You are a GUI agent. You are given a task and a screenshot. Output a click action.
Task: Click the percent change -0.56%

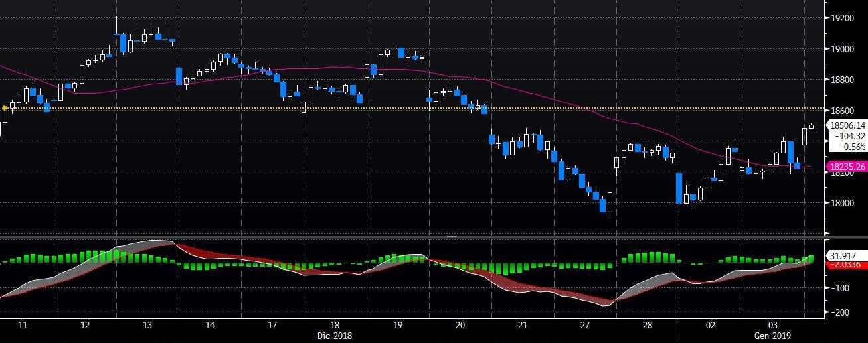[853, 147]
